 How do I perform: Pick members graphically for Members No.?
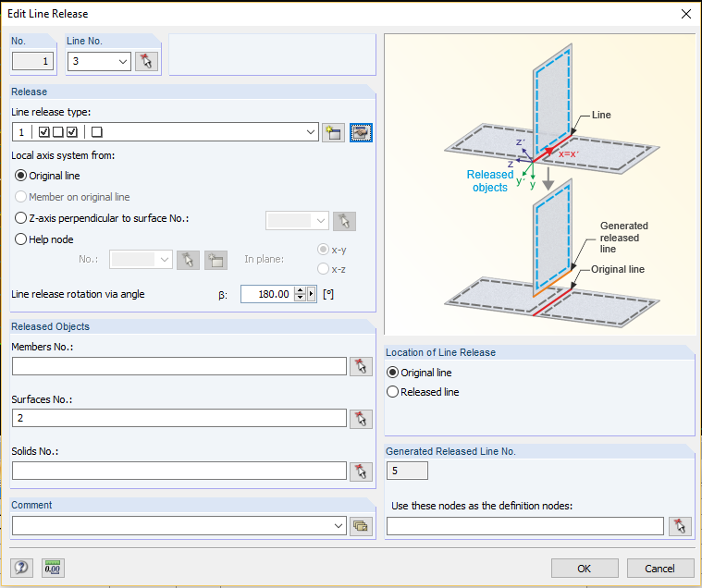361,366
